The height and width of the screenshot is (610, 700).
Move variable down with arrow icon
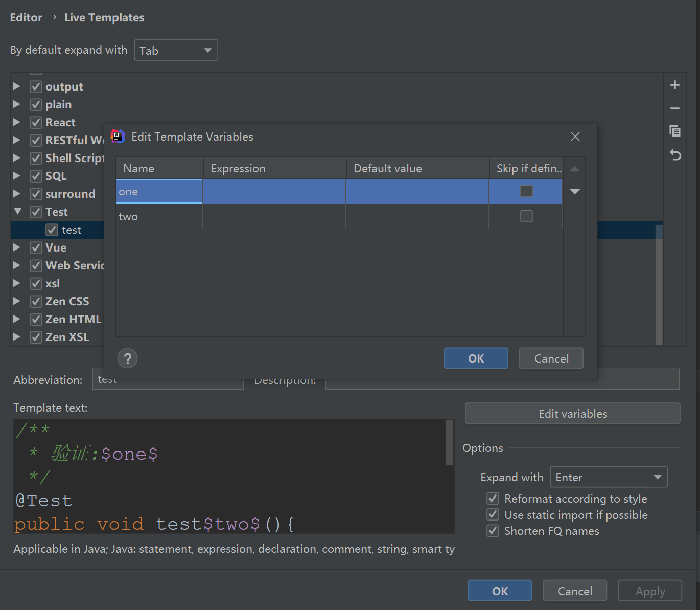pyautogui.click(x=575, y=191)
